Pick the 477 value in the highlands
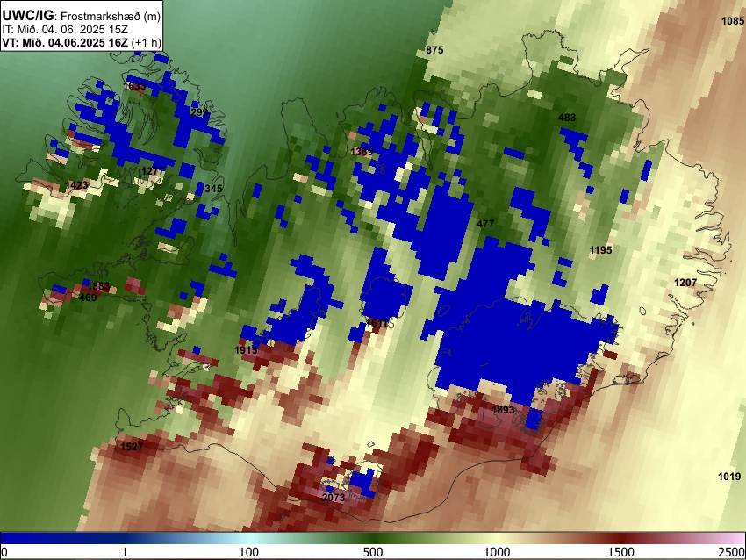This screenshot has width=746, height=560. [485, 224]
